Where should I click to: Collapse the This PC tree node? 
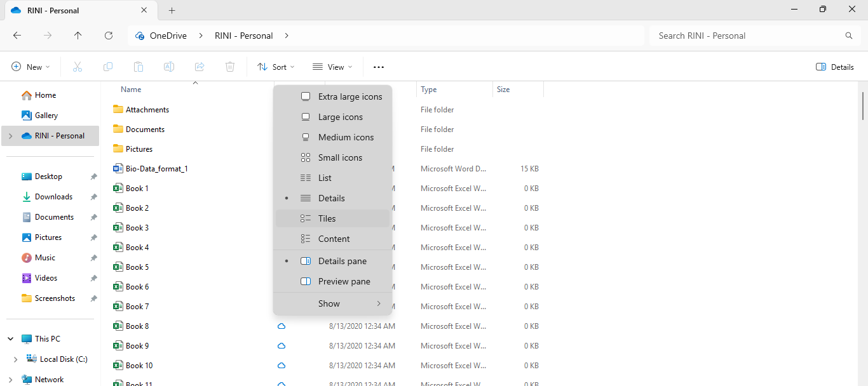(x=11, y=339)
